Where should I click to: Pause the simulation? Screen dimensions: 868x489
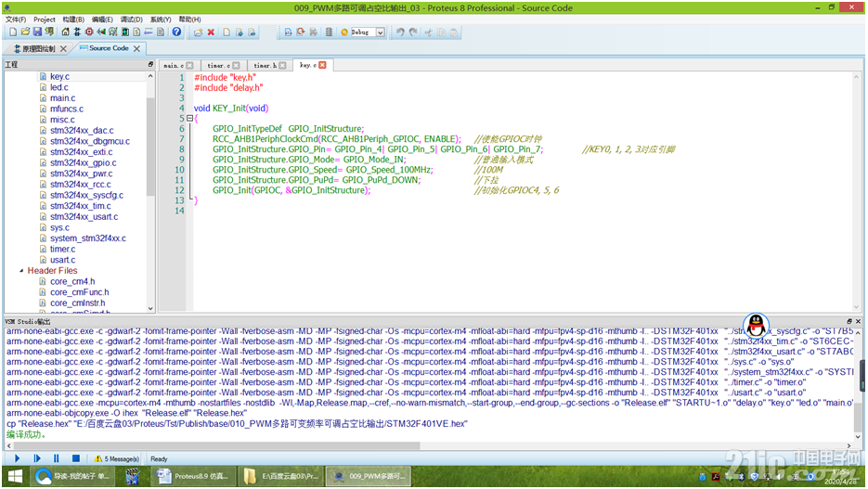point(57,458)
